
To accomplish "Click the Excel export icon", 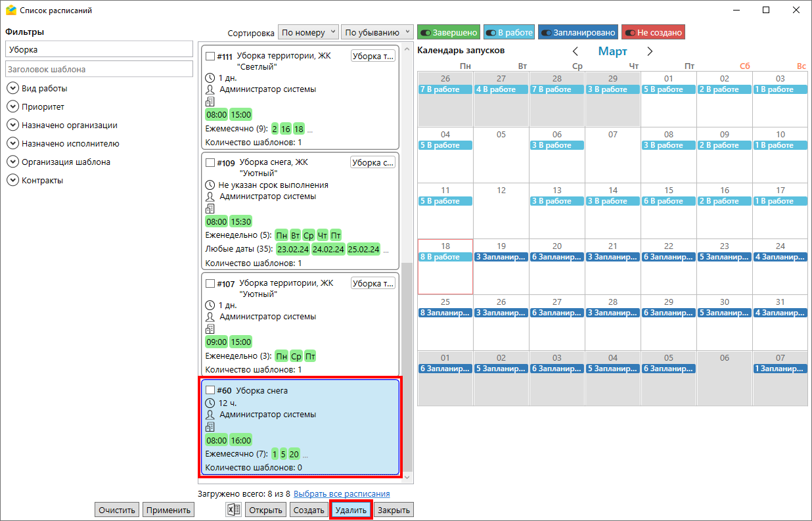I will point(233,510).
